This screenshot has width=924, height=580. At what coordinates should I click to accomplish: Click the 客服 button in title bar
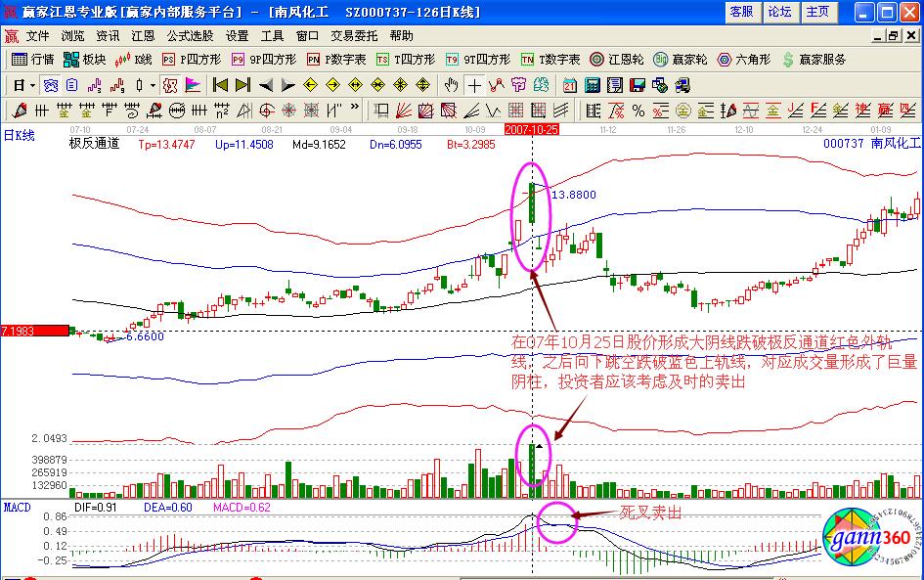click(741, 12)
